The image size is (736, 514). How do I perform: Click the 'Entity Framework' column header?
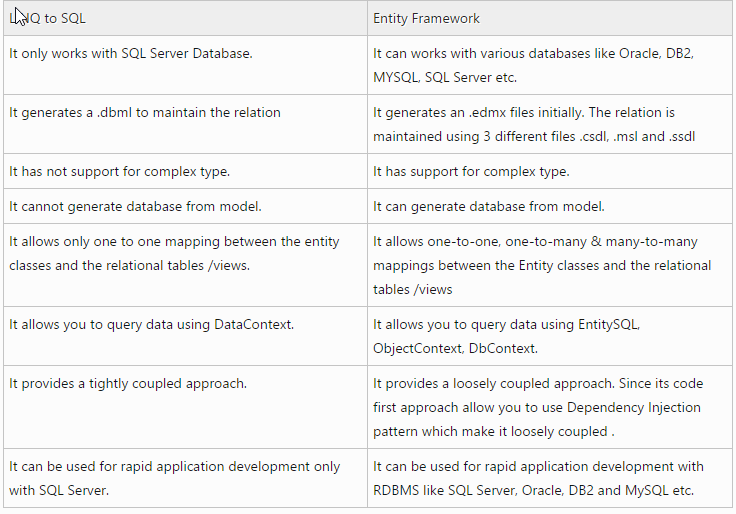(x=550, y=18)
